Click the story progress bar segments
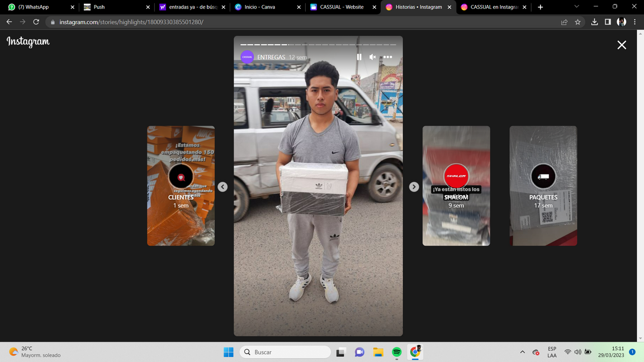The image size is (644, 362). (318, 44)
